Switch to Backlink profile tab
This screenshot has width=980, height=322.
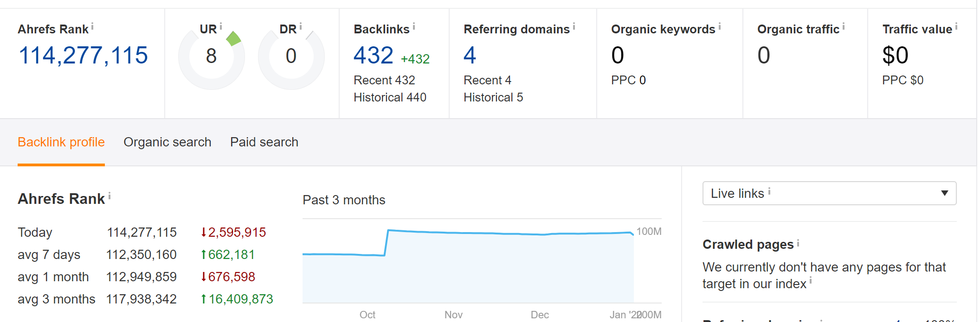(x=61, y=142)
